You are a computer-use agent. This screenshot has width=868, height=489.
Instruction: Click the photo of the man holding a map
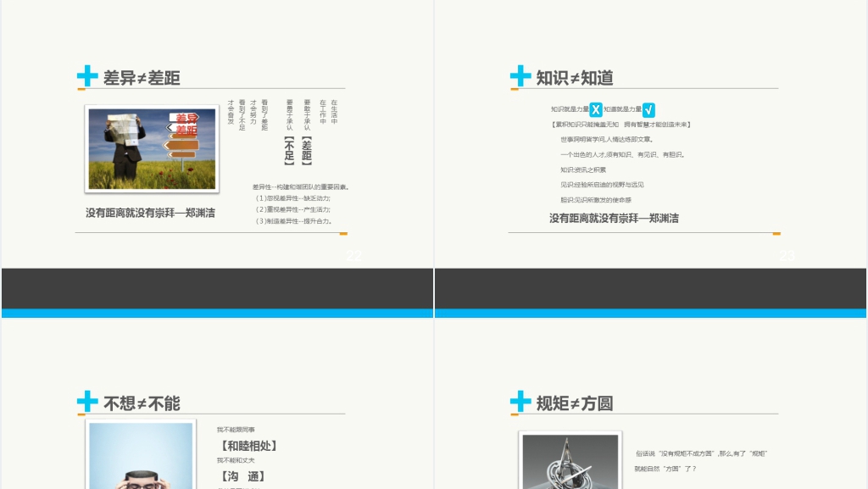[150, 148]
